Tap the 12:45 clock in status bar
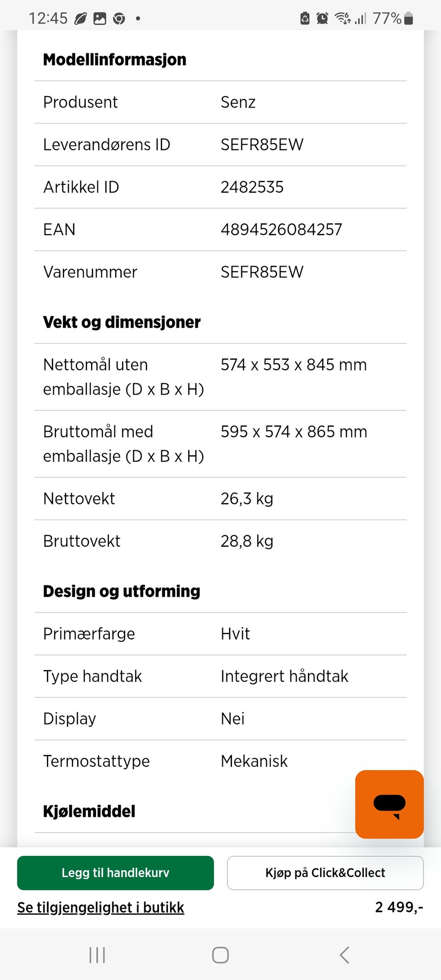This screenshot has width=441, height=980. [x=48, y=18]
